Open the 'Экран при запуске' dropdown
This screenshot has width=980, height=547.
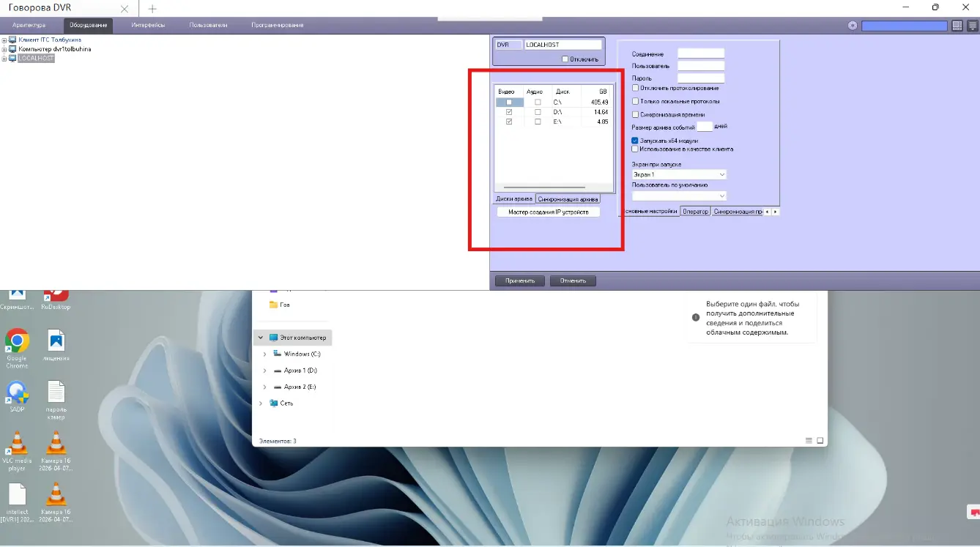(x=679, y=175)
